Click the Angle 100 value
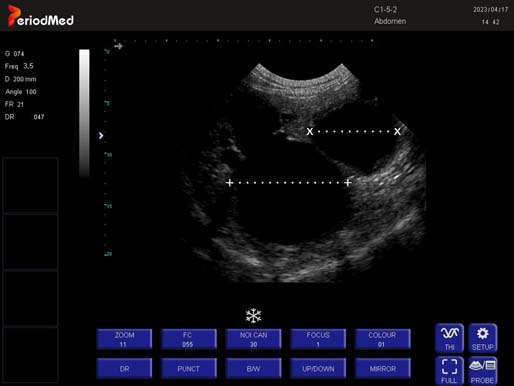 click(x=21, y=92)
